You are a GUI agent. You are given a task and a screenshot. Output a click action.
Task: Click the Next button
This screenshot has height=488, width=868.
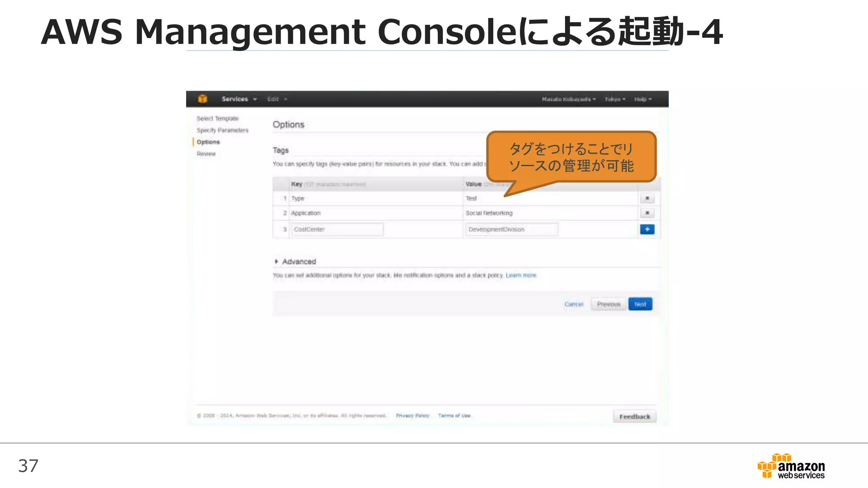pos(640,304)
